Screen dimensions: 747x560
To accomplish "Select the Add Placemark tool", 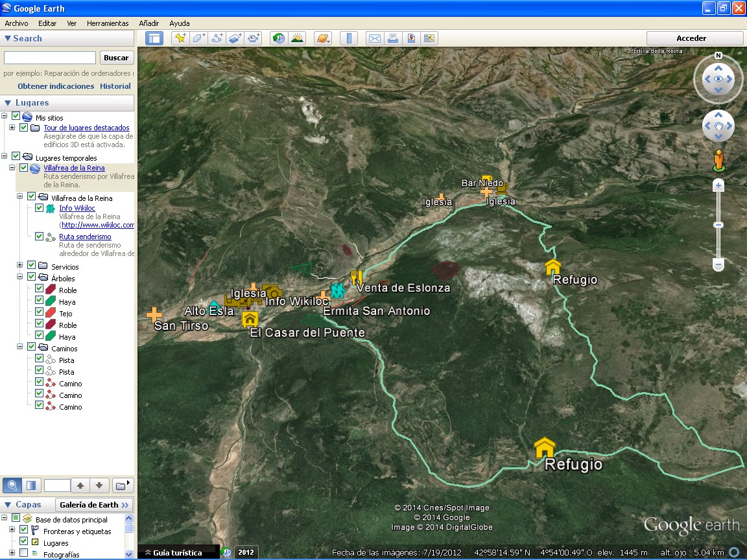I will 179,38.
